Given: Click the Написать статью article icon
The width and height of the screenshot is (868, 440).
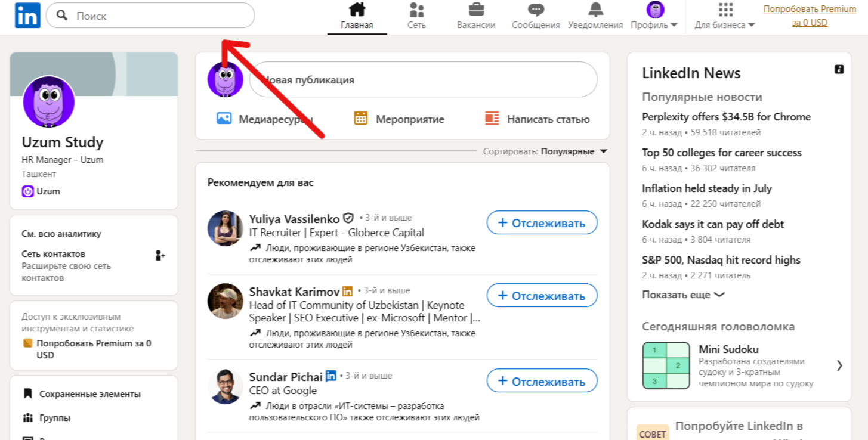Looking at the screenshot, I should pos(492,118).
